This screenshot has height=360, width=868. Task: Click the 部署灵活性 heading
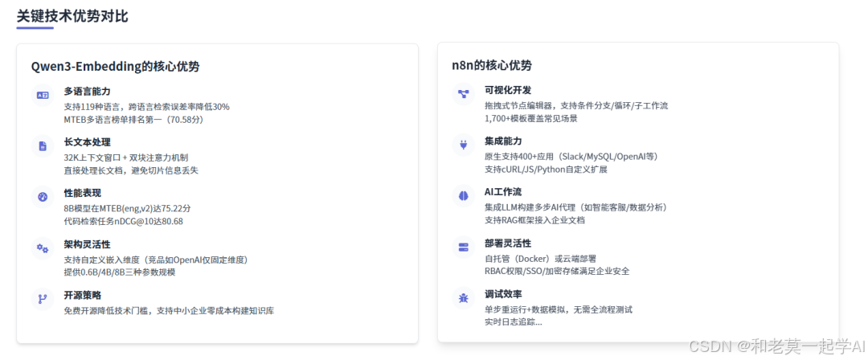[x=508, y=243]
